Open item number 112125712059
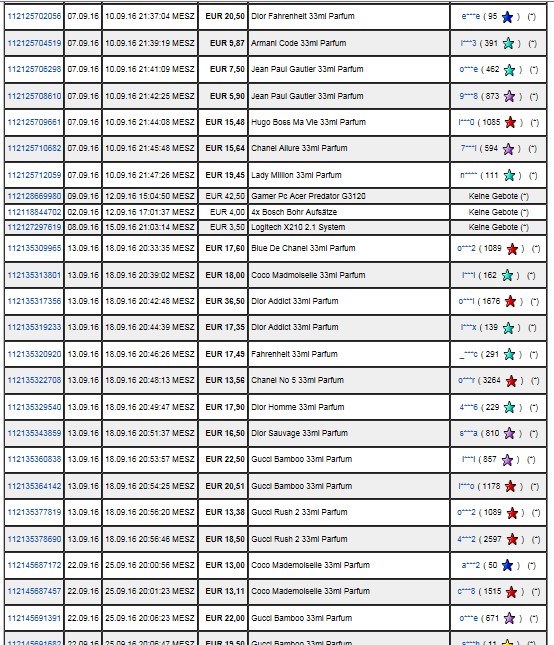The height and width of the screenshot is (645, 554). click(x=34, y=175)
